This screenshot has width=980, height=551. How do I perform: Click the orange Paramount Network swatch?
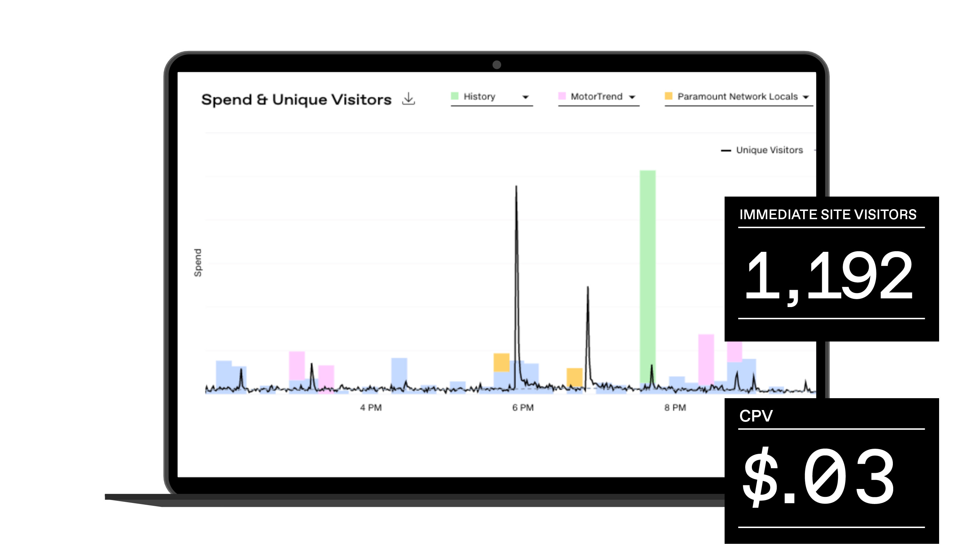pos(668,96)
